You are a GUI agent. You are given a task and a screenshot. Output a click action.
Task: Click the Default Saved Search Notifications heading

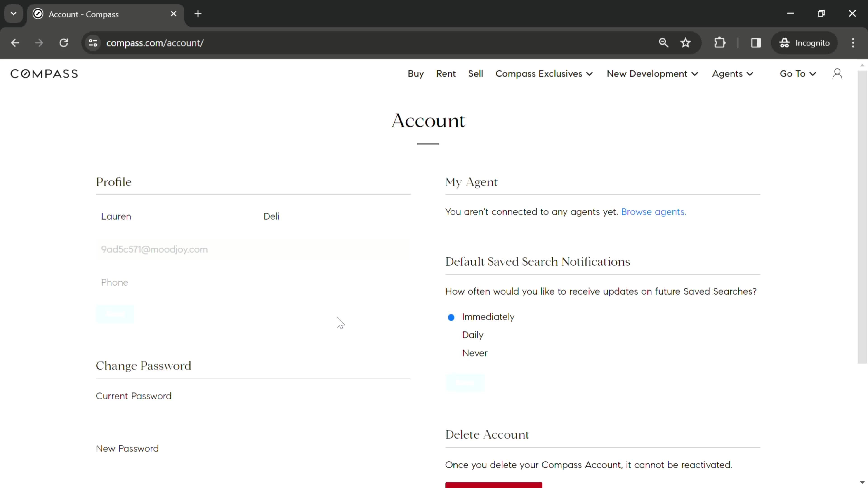point(538,262)
